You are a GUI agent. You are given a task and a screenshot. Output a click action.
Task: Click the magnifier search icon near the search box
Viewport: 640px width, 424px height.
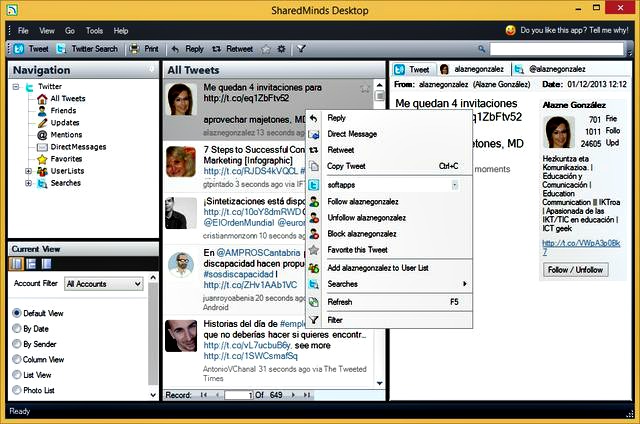[482, 49]
